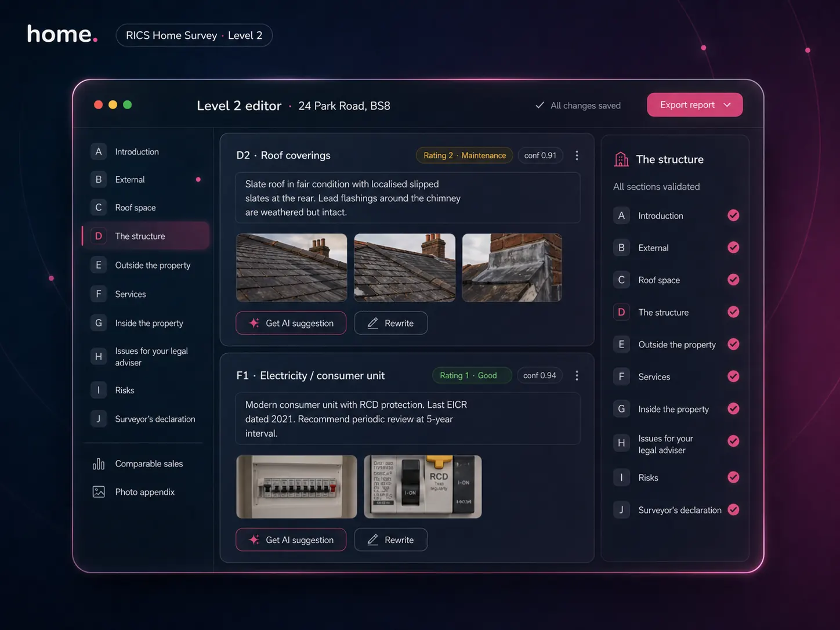Toggle the validation check for Introduction
This screenshot has height=630, width=840.
(x=733, y=215)
